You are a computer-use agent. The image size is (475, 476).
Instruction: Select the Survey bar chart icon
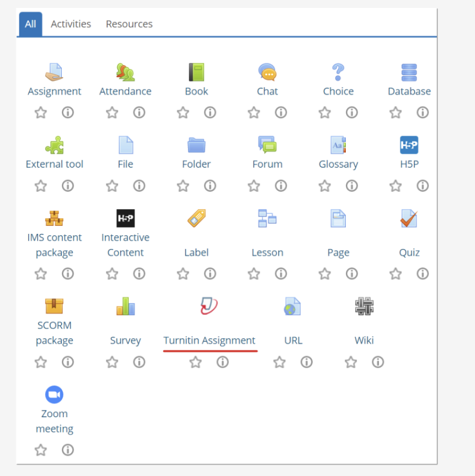tap(126, 306)
